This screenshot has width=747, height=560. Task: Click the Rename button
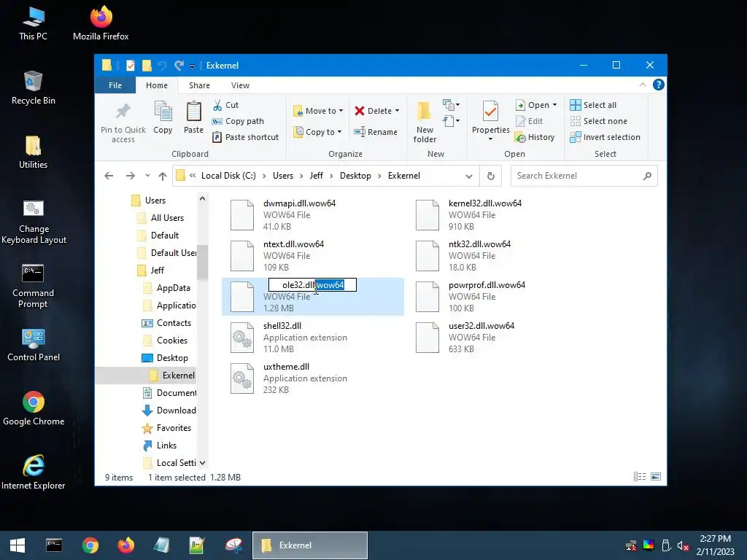[x=376, y=132]
